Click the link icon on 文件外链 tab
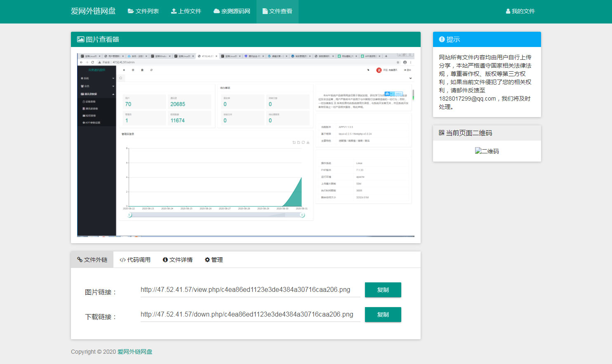The width and height of the screenshot is (612, 364). point(79,260)
